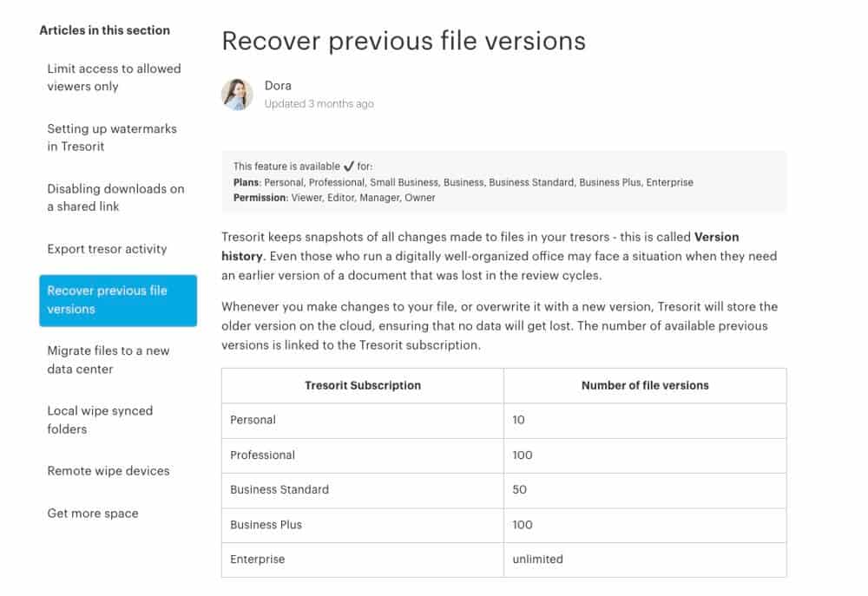Click the value '100' in Professional row
The width and height of the screenshot is (868, 596).
[523, 455]
